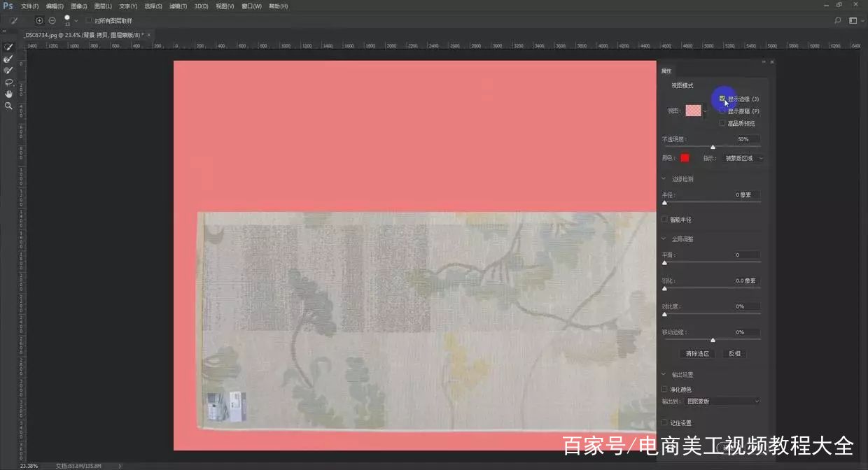Select the Brush tool in the left toolbar

[x=8, y=71]
